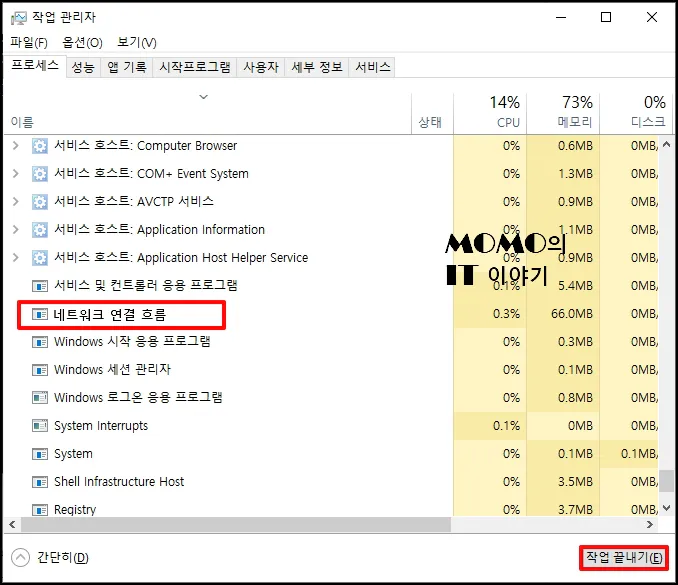Click gear icon of Computer Browser service host

click(x=40, y=146)
